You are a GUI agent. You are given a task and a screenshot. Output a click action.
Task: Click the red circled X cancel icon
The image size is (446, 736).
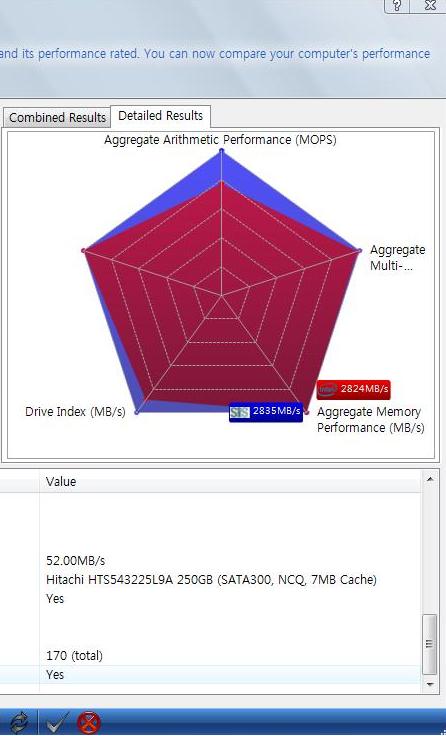pos(89,722)
